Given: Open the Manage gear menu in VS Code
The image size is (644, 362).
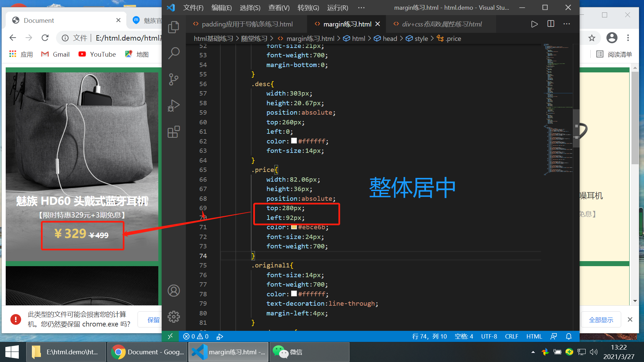Looking at the screenshot, I should click(173, 316).
